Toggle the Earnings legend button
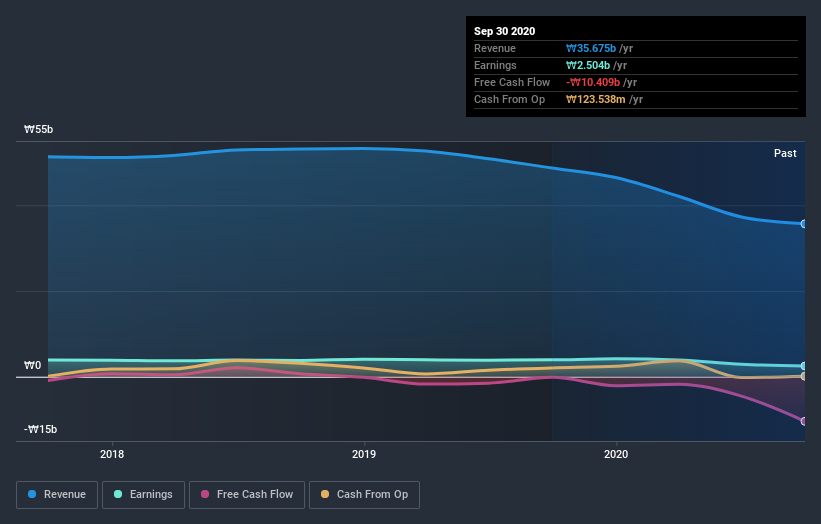The height and width of the screenshot is (524, 821). pyautogui.click(x=143, y=495)
